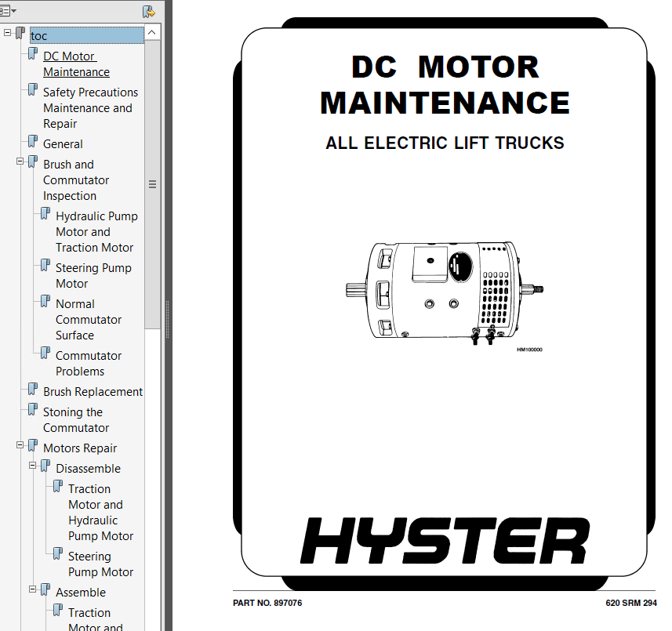The image size is (672, 631).
Task: Open Brush and Commutator Inspection bookmark
Action: 76,180
